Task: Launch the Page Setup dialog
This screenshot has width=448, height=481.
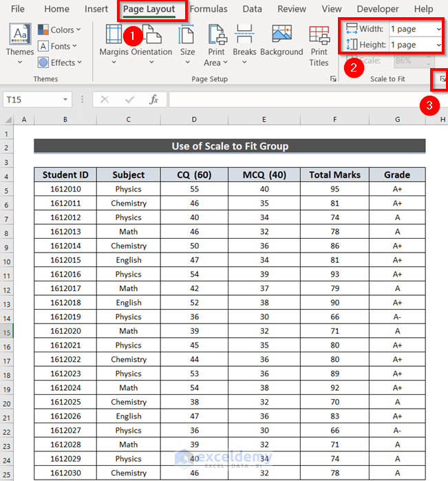Action: [x=333, y=79]
